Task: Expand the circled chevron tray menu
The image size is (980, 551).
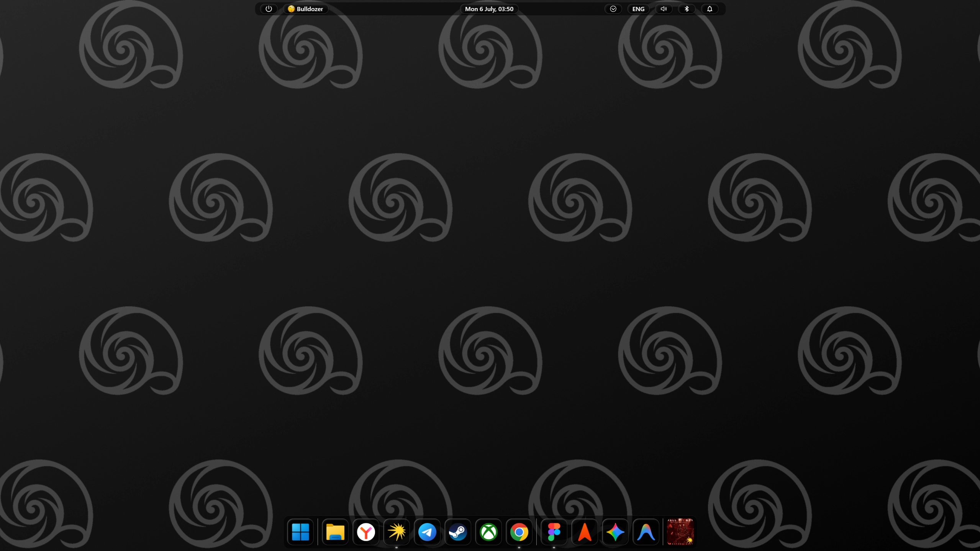Action: coord(613,9)
